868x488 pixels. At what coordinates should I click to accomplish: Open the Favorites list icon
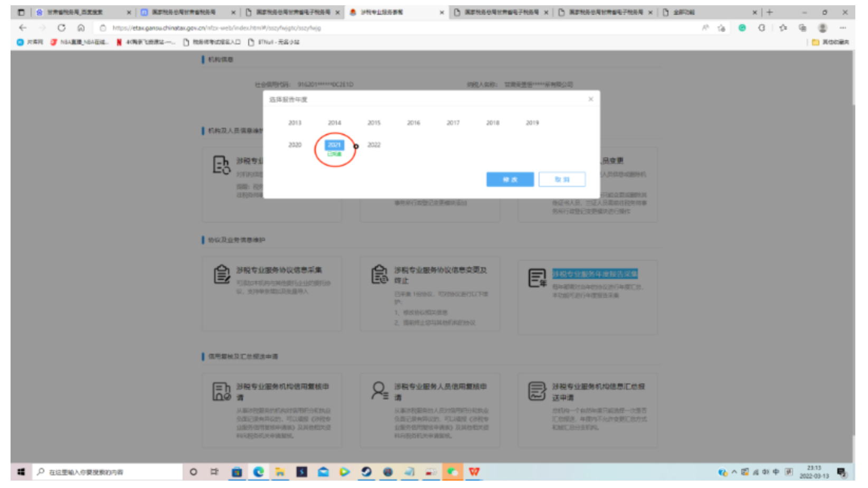coord(783,27)
